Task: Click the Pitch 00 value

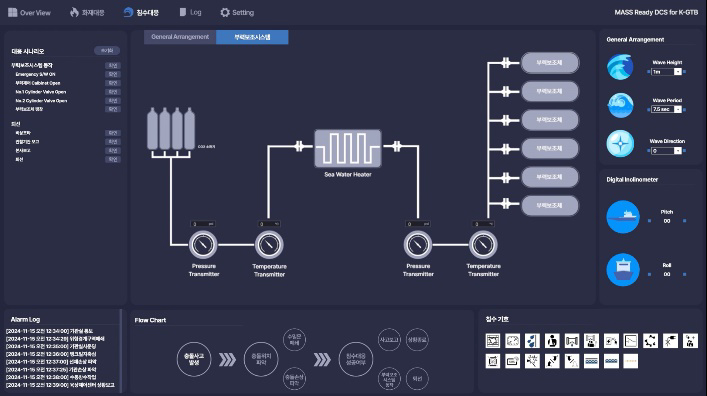Action: (667, 221)
